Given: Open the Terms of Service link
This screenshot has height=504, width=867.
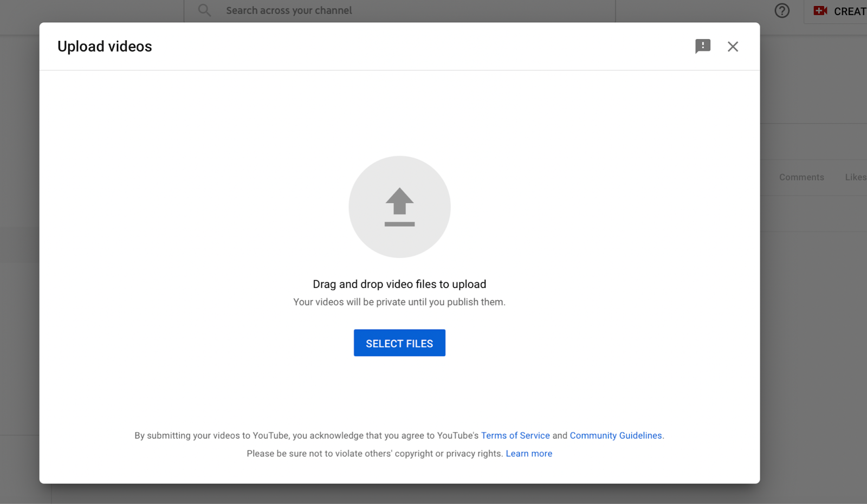Looking at the screenshot, I should point(515,436).
